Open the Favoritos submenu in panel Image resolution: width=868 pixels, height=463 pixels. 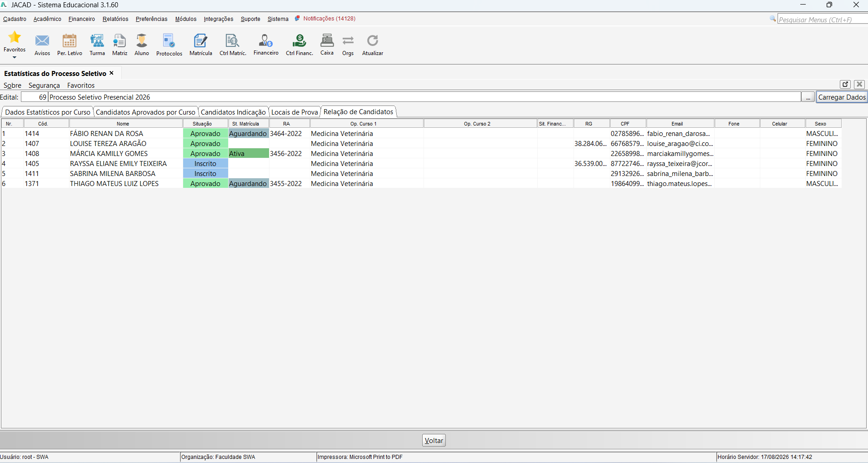point(81,86)
